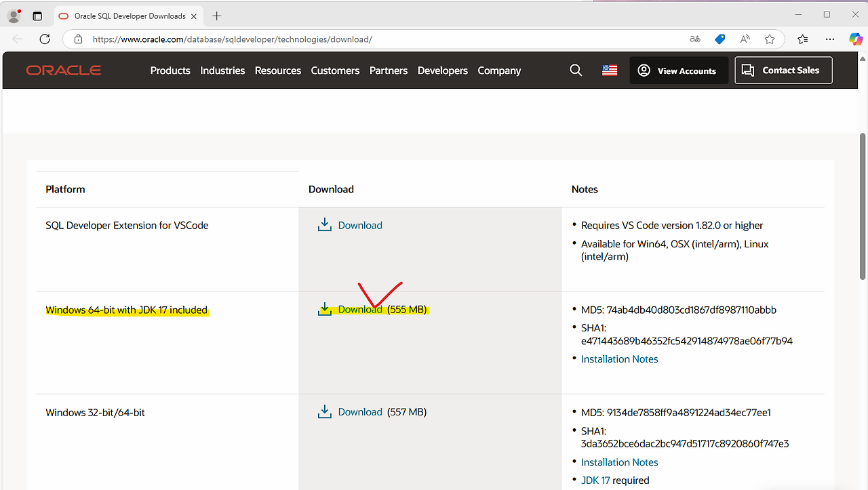
Task: Click the Contact Sales button
Action: click(783, 70)
